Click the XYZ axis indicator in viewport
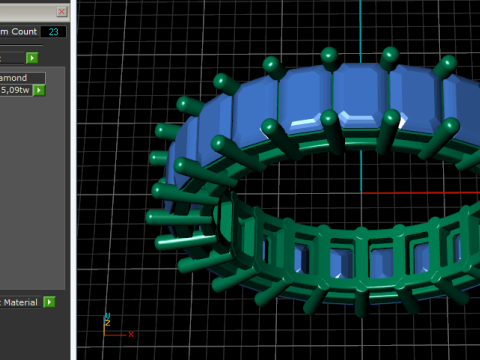This screenshot has height=360, width=480. 118,325
